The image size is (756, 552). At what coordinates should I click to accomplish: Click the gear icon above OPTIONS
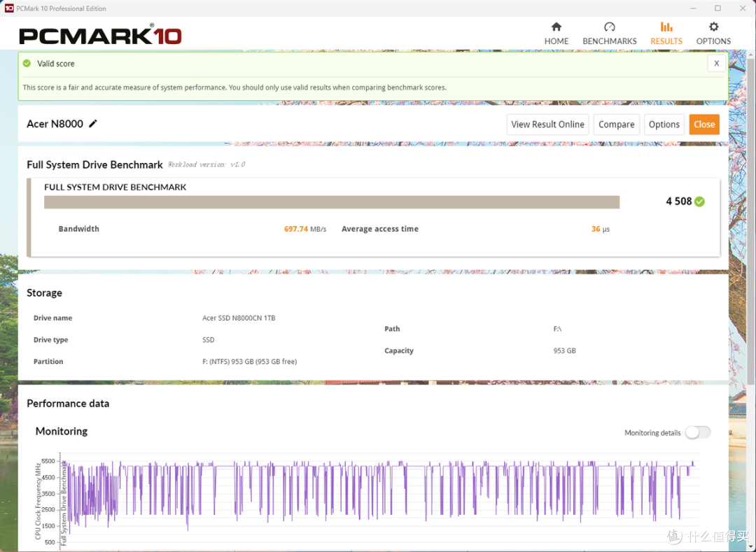coord(713,27)
